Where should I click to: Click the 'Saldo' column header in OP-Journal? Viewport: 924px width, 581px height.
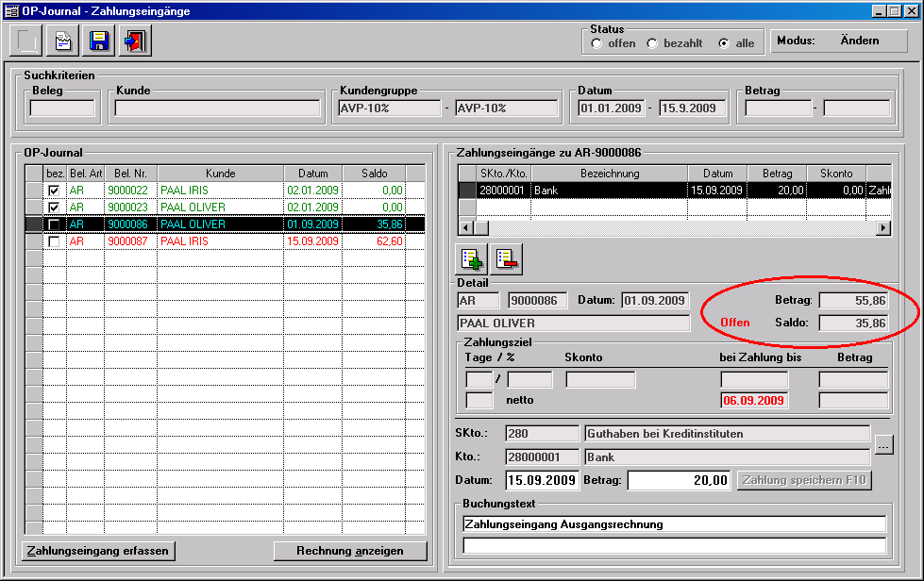tap(374, 174)
